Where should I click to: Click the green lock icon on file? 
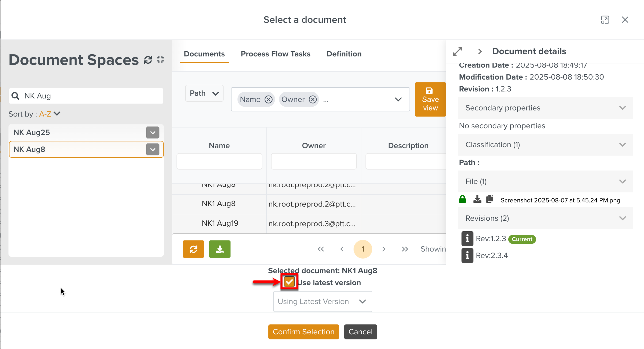pyautogui.click(x=462, y=199)
